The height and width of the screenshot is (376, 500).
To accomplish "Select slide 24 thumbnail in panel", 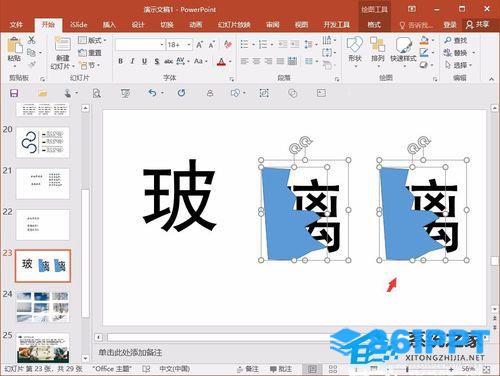I will pos(43,307).
